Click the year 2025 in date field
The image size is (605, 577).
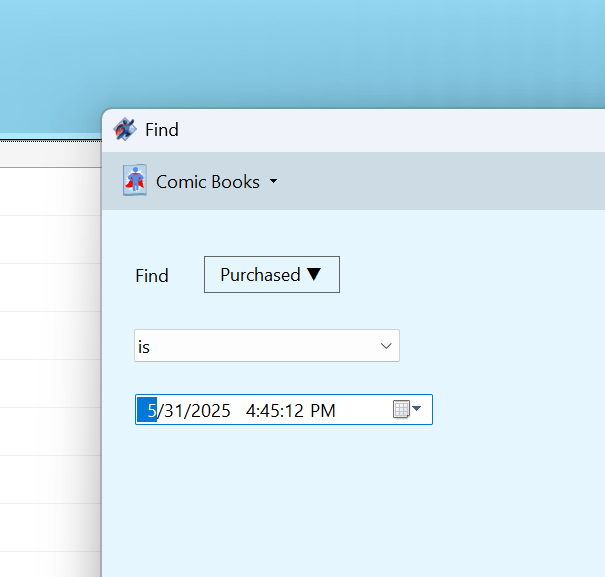211,411
